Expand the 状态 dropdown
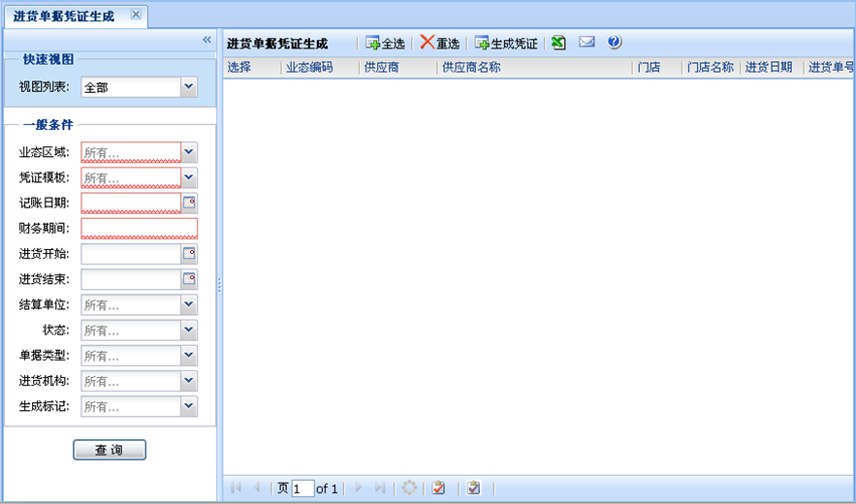The width and height of the screenshot is (856, 504). click(189, 330)
